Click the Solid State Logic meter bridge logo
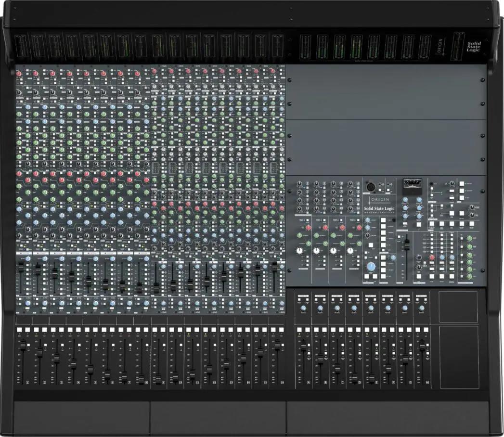The height and width of the screenshot is (437, 504). 474,46
